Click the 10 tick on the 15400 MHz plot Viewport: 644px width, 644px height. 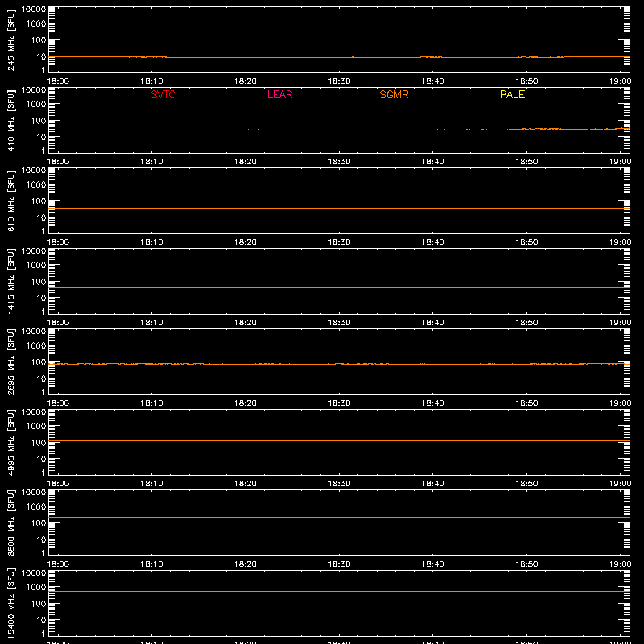tap(42, 620)
